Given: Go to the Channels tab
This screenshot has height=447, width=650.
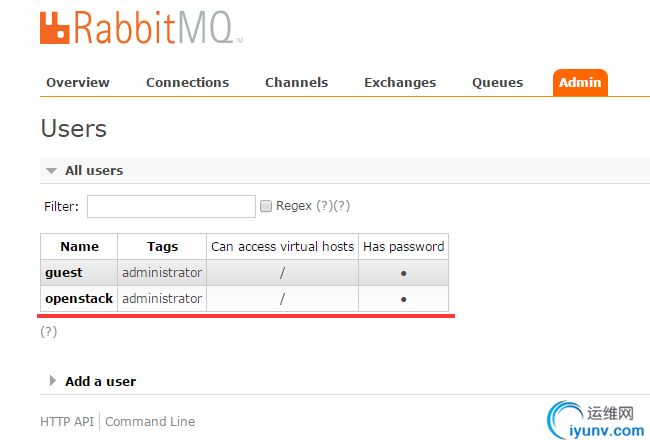Looking at the screenshot, I should (296, 83).
